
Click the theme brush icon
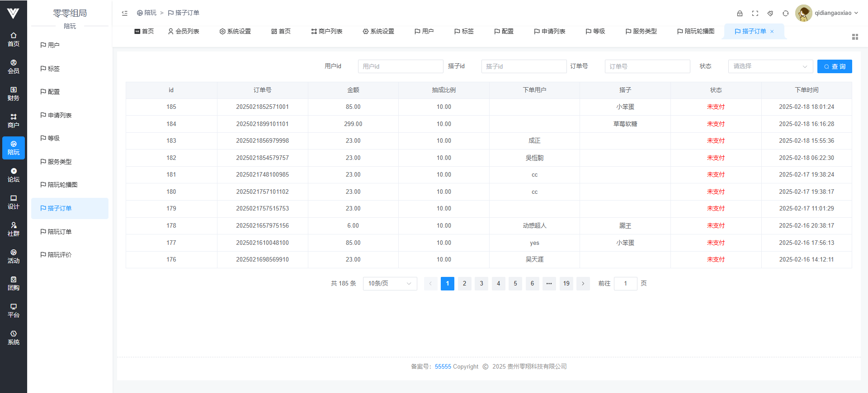tap(770, 13)
